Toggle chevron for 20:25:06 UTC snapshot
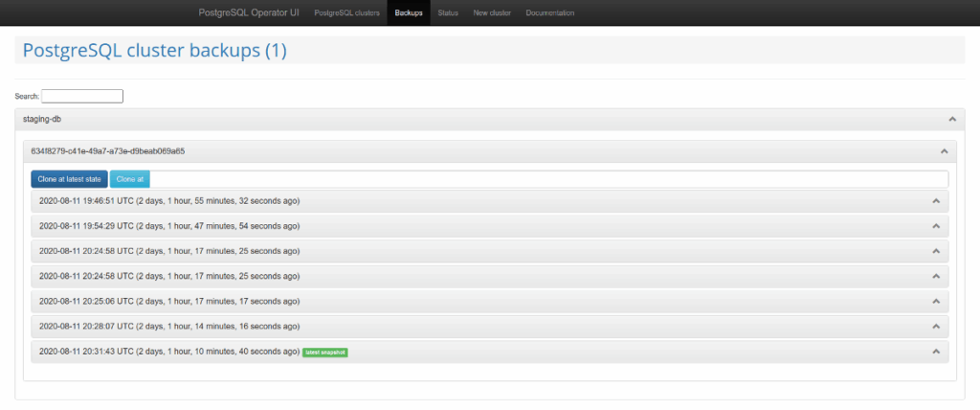This screenshot has height=410, width=980. pyautogui.click(x=936, y=301)
